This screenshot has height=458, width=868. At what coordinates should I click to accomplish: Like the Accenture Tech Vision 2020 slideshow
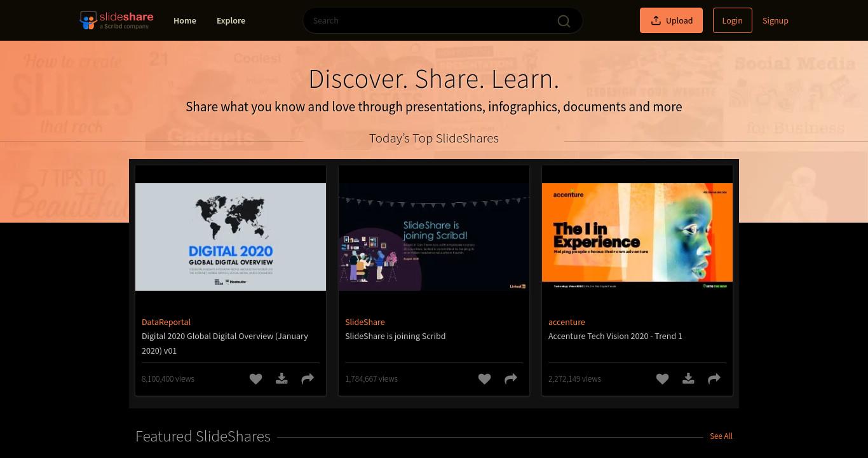coord(662,378)
